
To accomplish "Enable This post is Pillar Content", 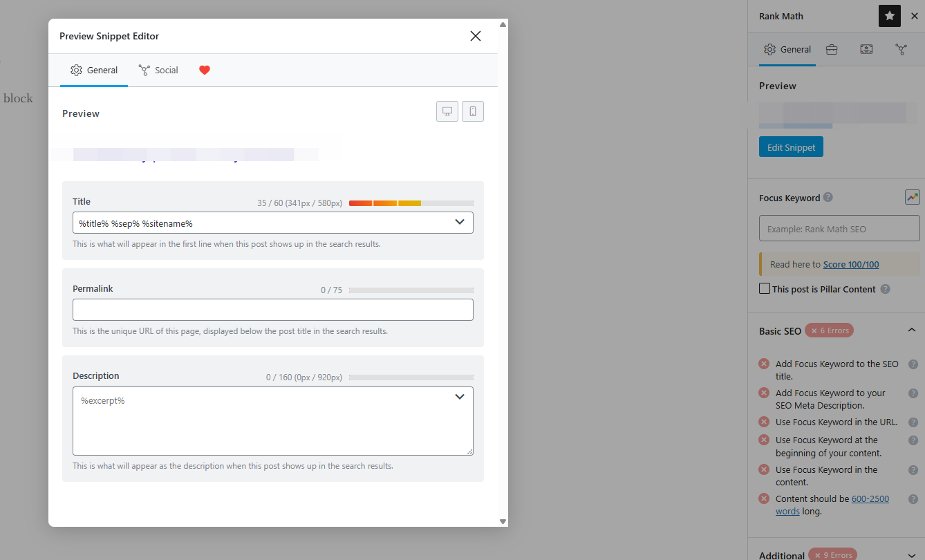I will click(765, 289).
